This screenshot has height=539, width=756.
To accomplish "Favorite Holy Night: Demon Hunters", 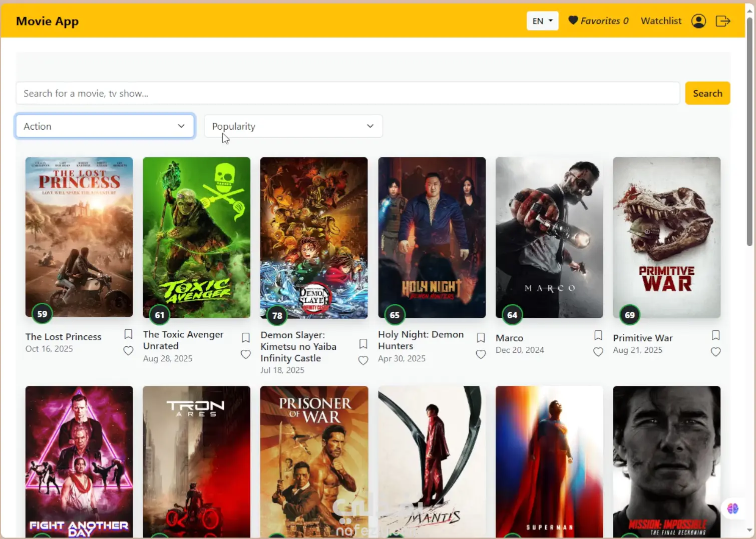I will (481, 354).
